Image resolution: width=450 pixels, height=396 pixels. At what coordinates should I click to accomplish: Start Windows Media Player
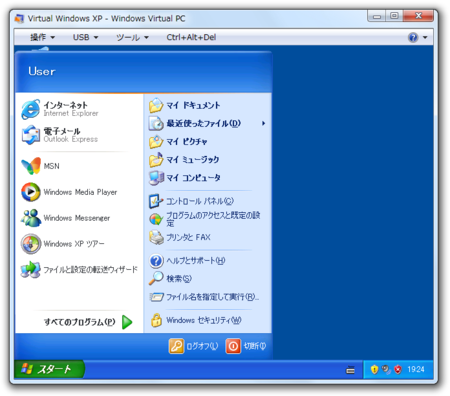[31, 192]
